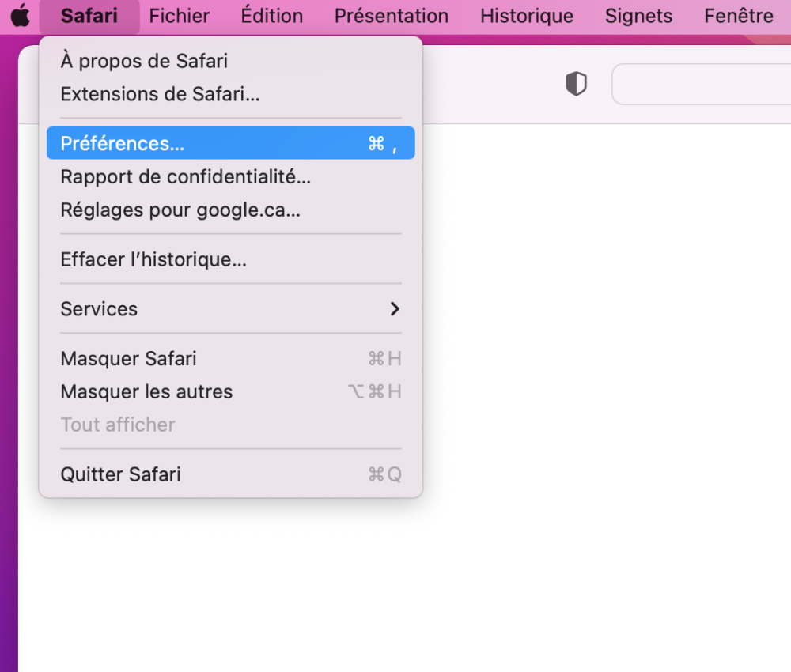
Task: Open Réglages pour google.ca…
Action: click(x=230, y=210)
